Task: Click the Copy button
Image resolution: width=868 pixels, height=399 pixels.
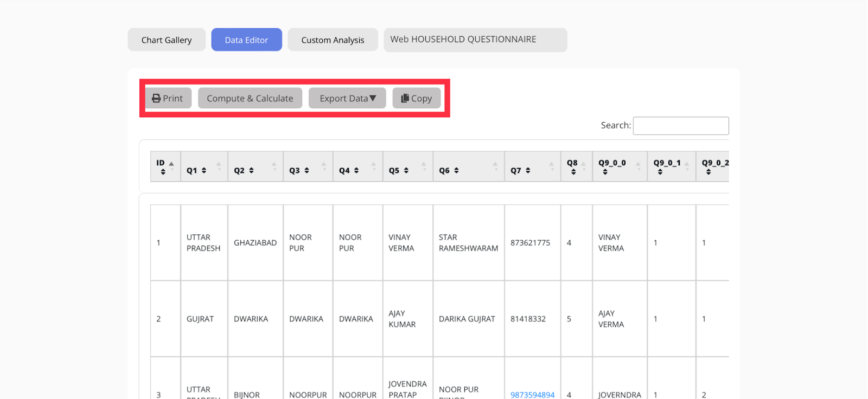Action: point(417,98)
